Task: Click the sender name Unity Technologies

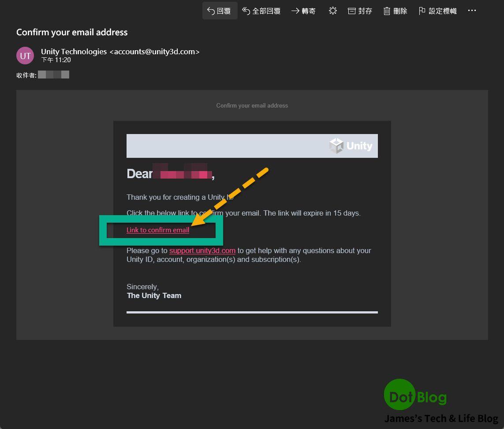Action: pos(73,52)
